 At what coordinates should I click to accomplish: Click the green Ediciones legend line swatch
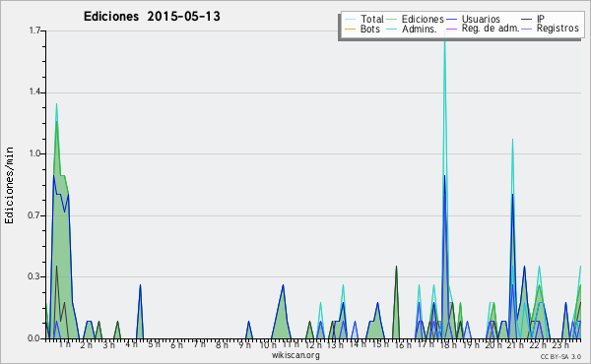392,20
